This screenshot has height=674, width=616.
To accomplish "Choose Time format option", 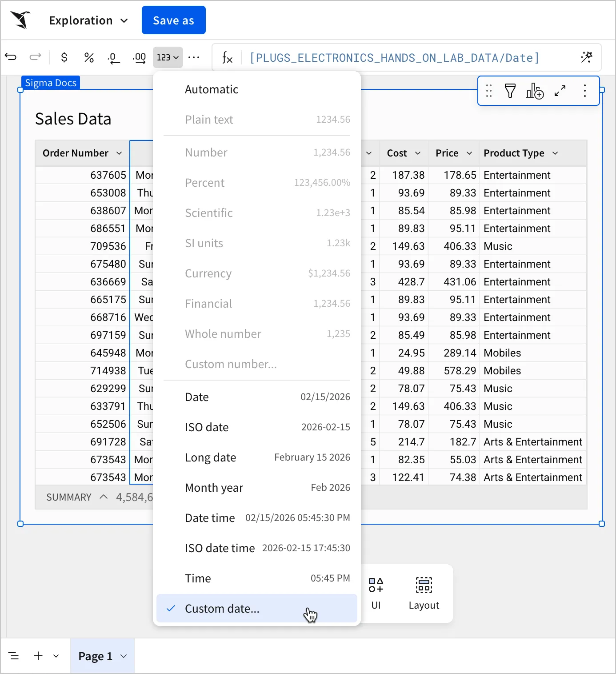I will pyautogui.click(x=257, y=578).
